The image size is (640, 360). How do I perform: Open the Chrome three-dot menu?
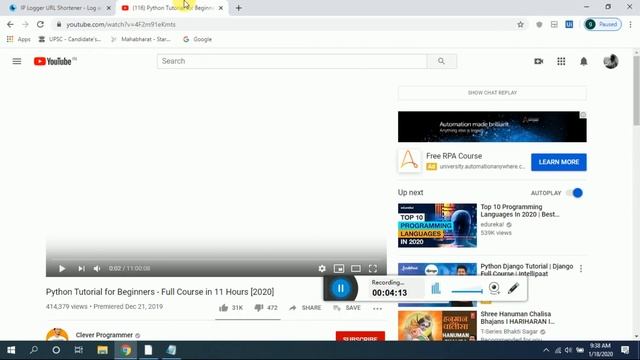(x=631, y=24)
